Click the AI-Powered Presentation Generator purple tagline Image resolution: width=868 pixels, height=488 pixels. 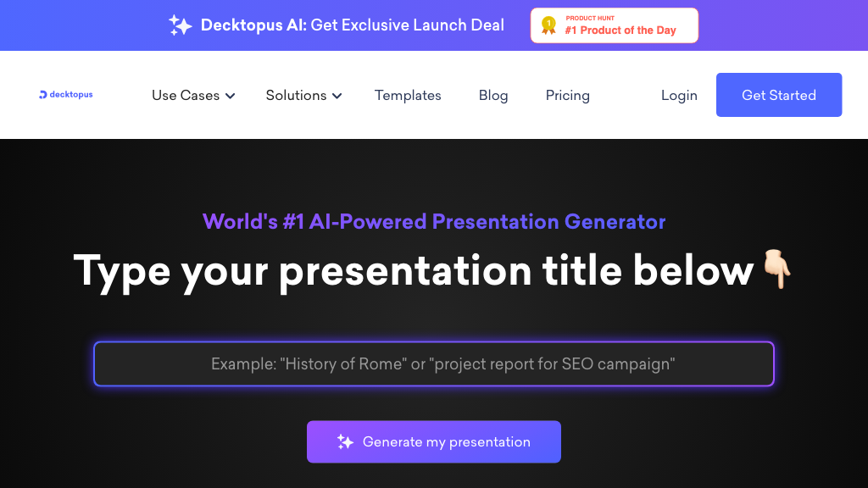coord(434,222)
